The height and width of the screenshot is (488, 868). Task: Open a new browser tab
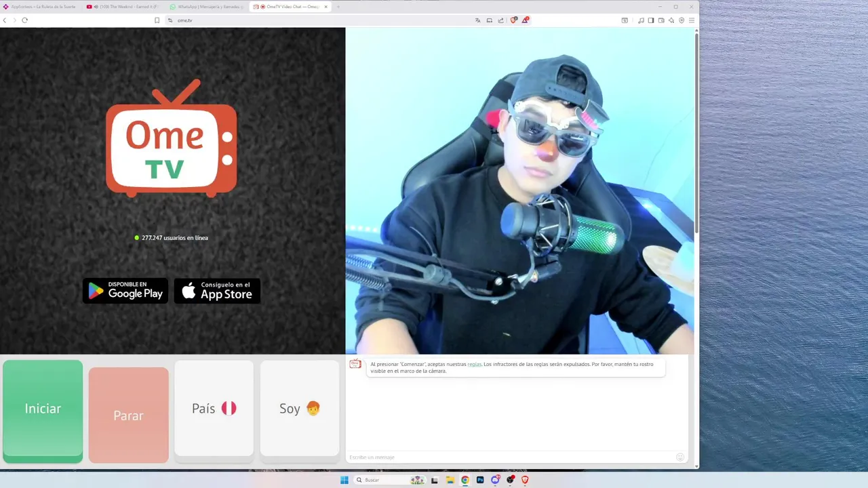338,6
